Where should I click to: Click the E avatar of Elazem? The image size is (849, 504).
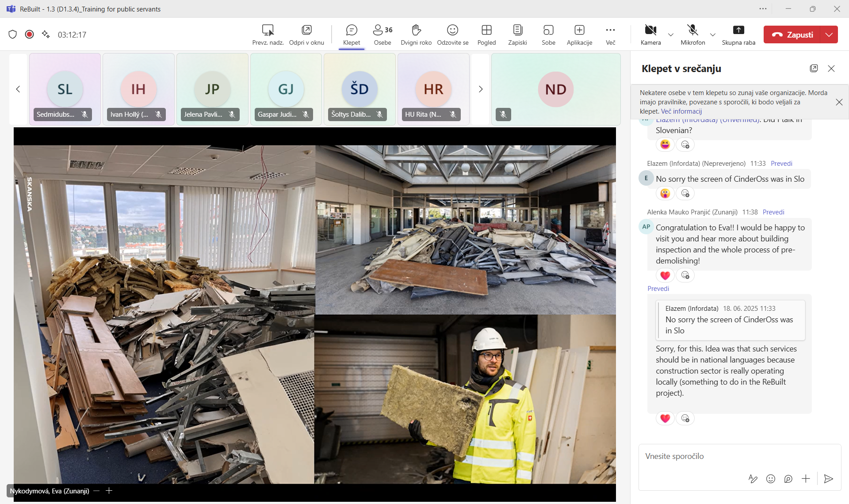(x=646, y=178)
